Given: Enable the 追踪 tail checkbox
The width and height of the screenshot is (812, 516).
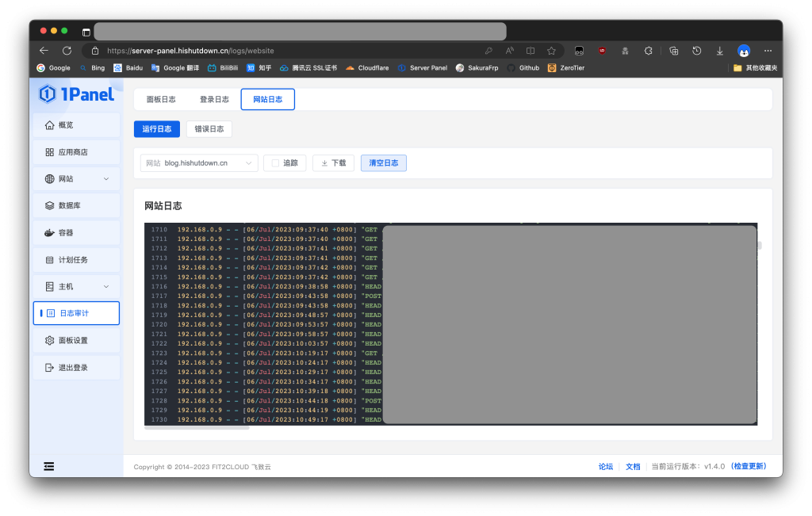Looking at the screenshot, I should (x=276, y=163).
